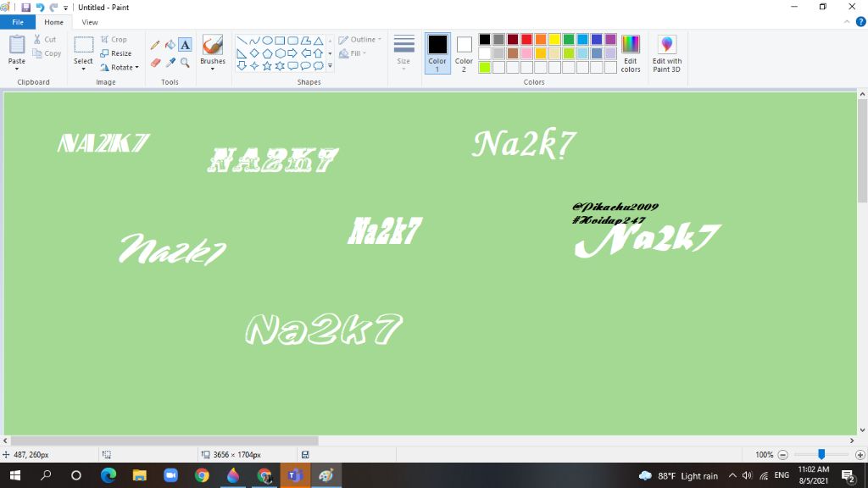Switch to the View tab
Image resolution: width=868 pixels, height=488 pixels.
click(90, 22)
